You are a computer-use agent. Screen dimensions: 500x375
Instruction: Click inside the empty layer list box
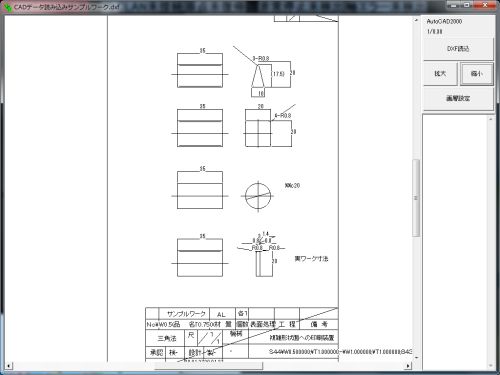pos(455,242)
